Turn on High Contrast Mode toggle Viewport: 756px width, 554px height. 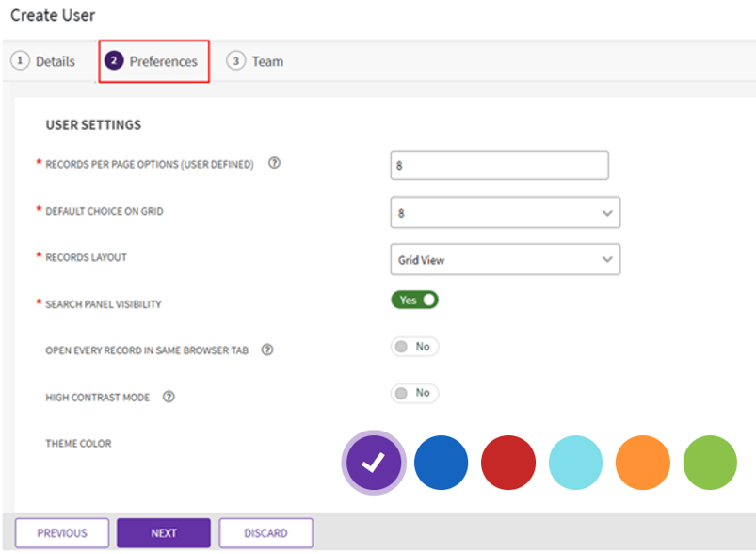coord(415,393)
